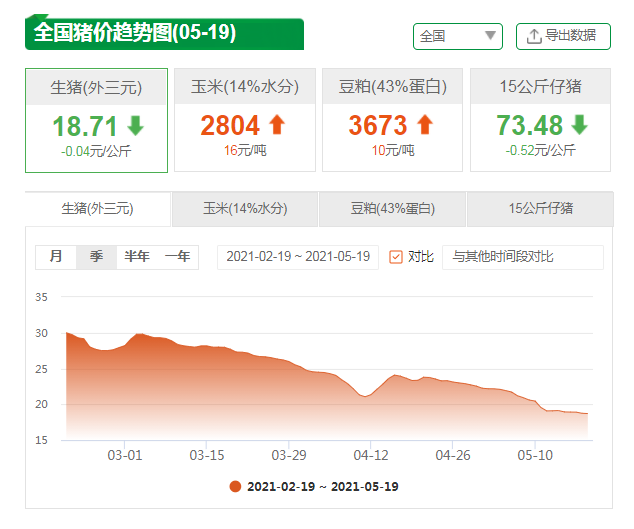Select the 生猪(外三元) price card
The width and height of the screenshot is (634, 529).
pyautogui.click(x=96, y=121)
